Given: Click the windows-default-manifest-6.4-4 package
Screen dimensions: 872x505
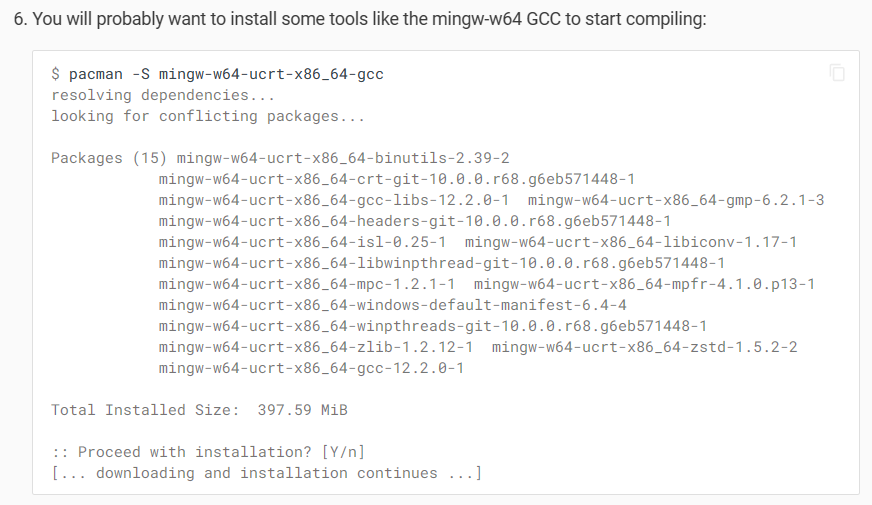Looking at the screenshot, I should tap(392, 305).
